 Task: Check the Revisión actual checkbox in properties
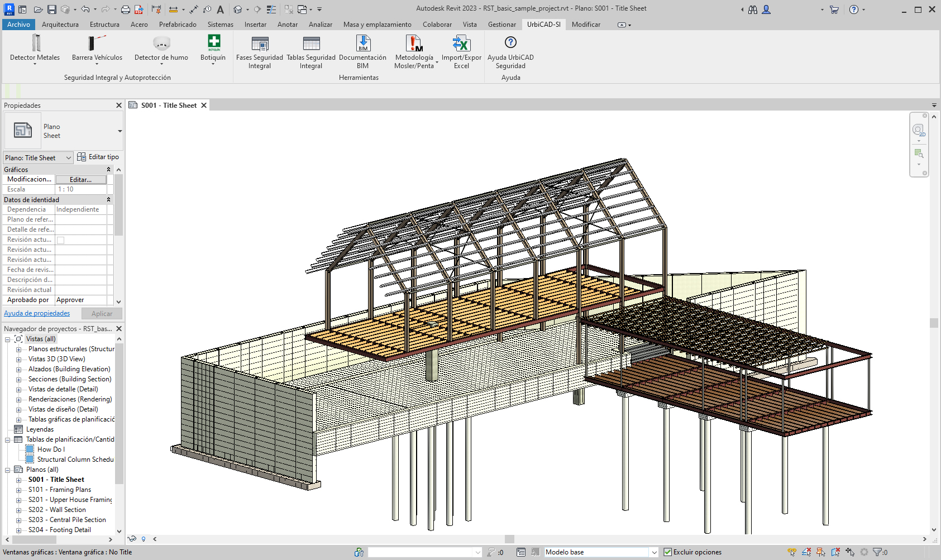[x=60, y=240]
